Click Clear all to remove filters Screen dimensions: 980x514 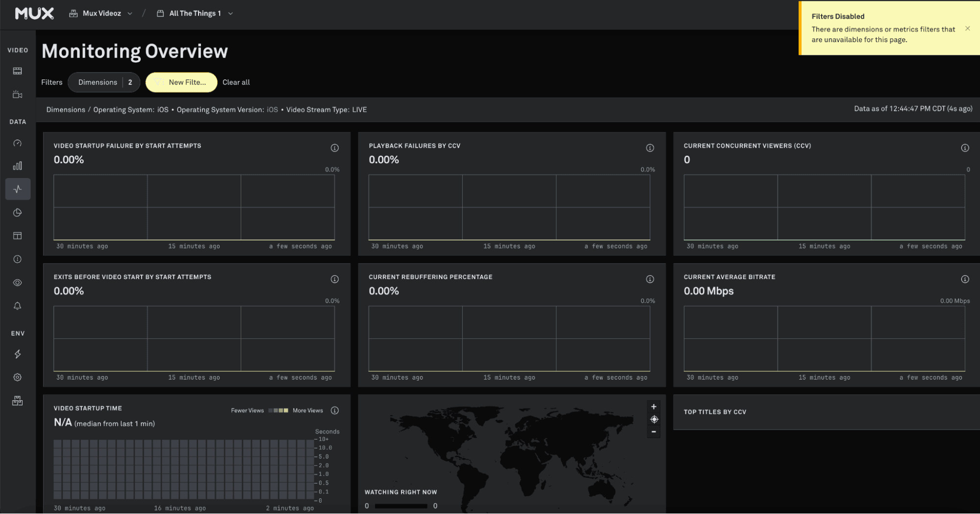tap(236, 82)
